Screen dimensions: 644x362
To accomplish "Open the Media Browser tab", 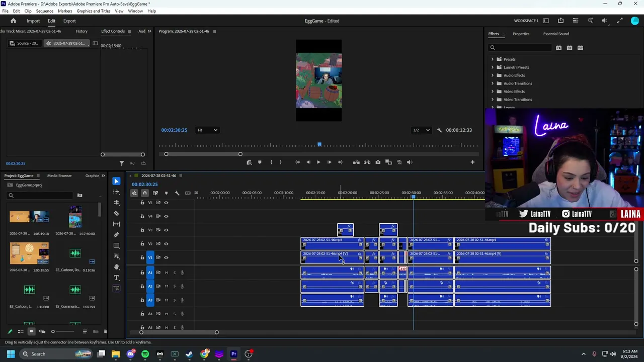I will pos(59,175).
